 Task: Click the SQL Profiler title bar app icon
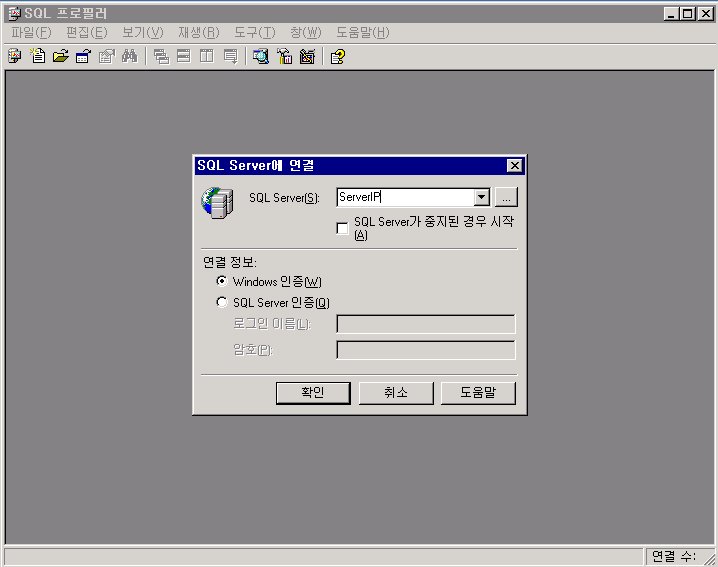pos(15,14)
